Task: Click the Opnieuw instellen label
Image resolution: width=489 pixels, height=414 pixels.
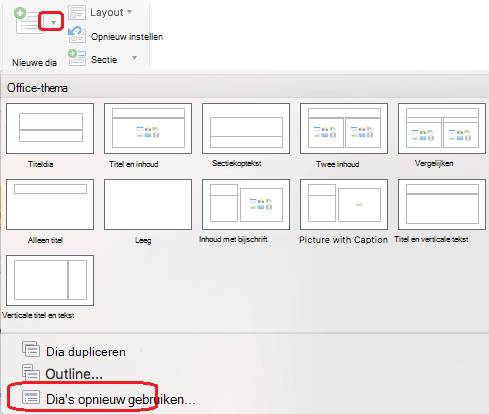Action: coord(127,37)
